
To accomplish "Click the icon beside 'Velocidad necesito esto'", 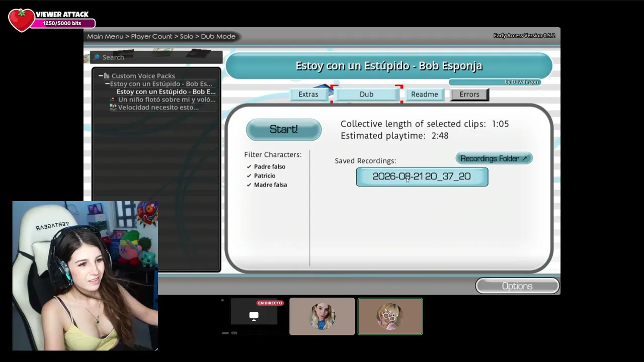I will coord(113,107).
